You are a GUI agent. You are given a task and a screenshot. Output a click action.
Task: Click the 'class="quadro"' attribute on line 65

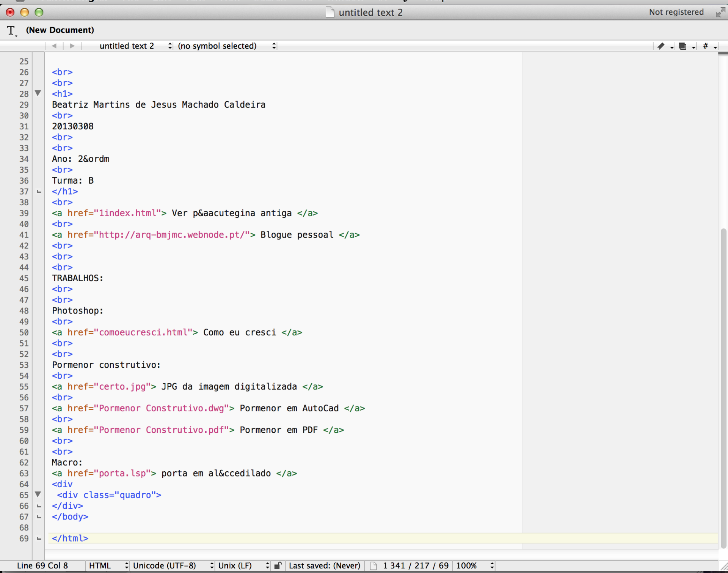point(120,495)
